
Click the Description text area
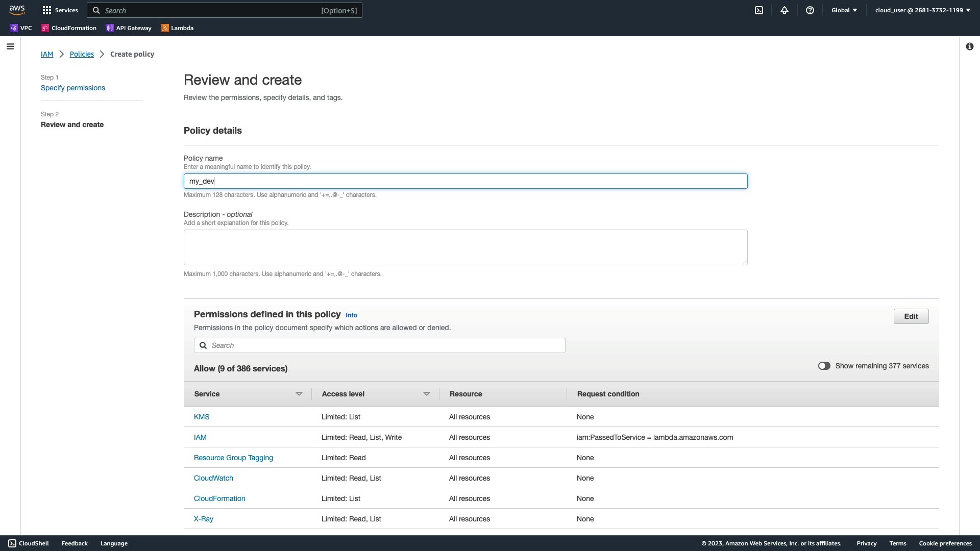point(465,247)
